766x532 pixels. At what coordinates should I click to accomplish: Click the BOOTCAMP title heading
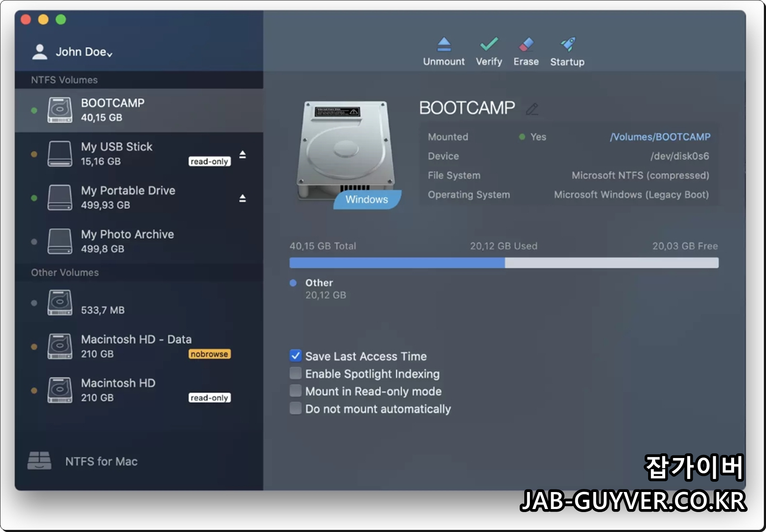click(467, 108)
